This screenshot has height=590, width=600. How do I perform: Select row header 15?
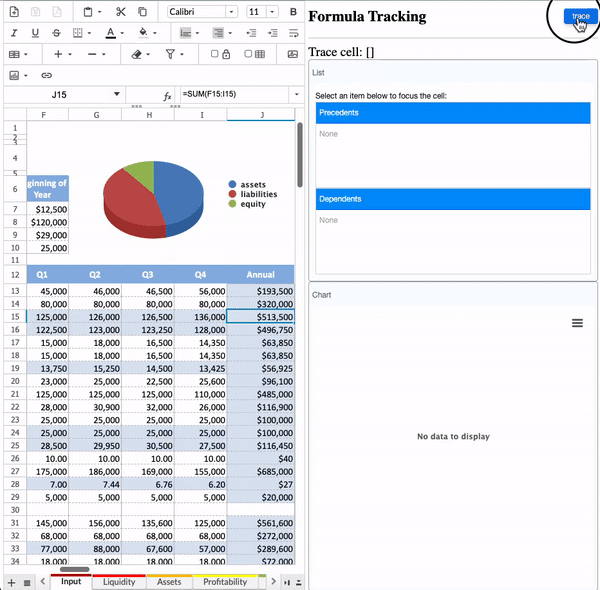[x=15, y=317]
